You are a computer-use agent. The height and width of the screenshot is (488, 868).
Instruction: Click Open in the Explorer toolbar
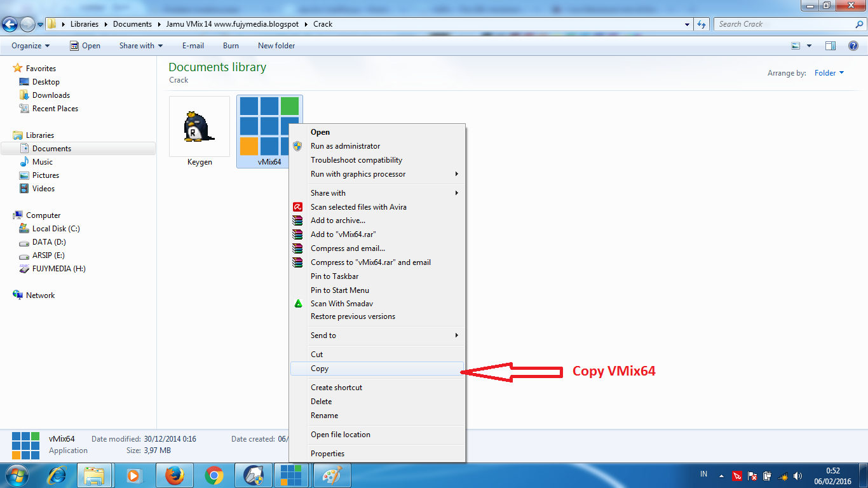pos(85,46)
